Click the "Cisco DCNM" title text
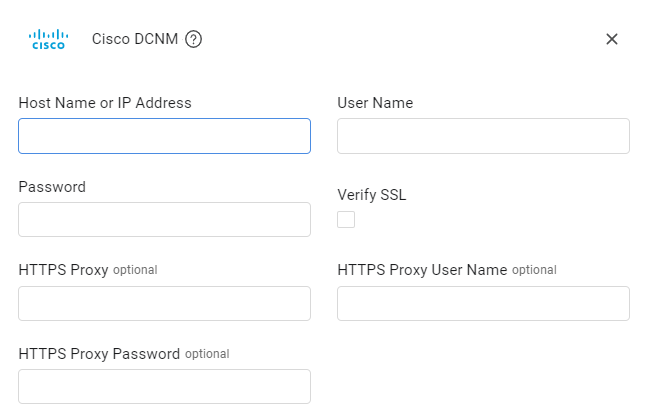Viewport: 651px width, 415px height. point(135,39)
